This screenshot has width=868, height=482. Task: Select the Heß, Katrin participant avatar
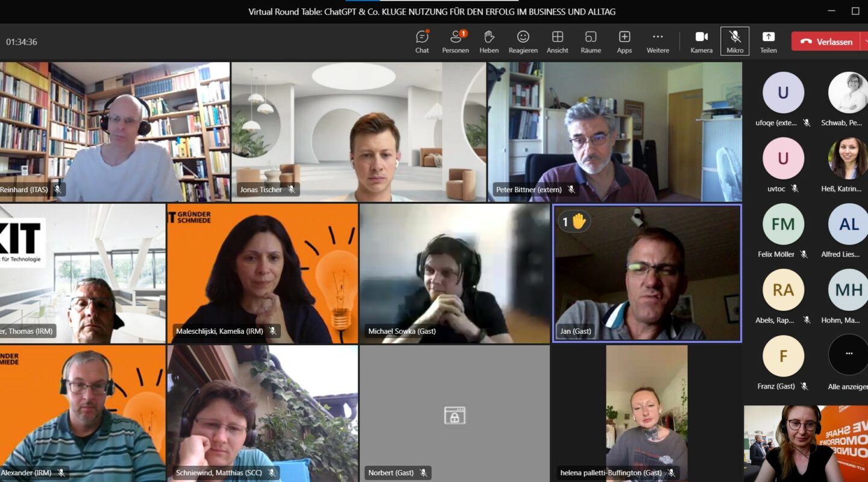(x=849, y=158)
